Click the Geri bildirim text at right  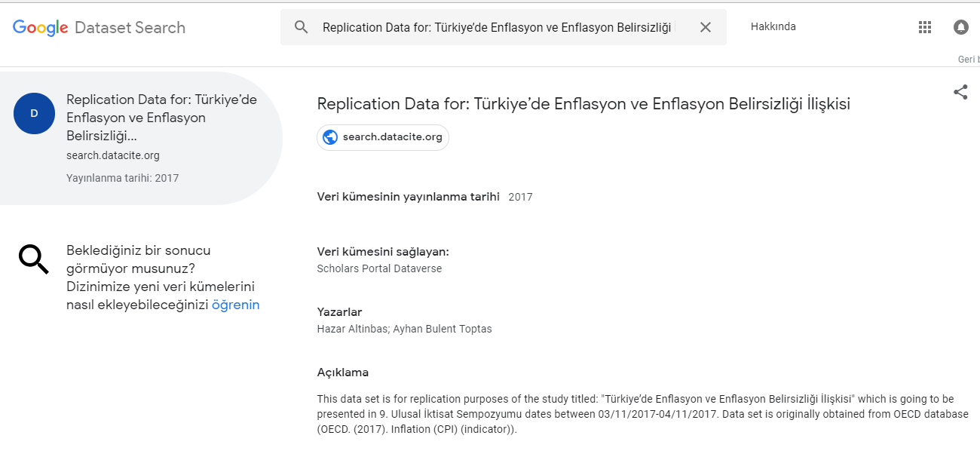pos(968,60)
